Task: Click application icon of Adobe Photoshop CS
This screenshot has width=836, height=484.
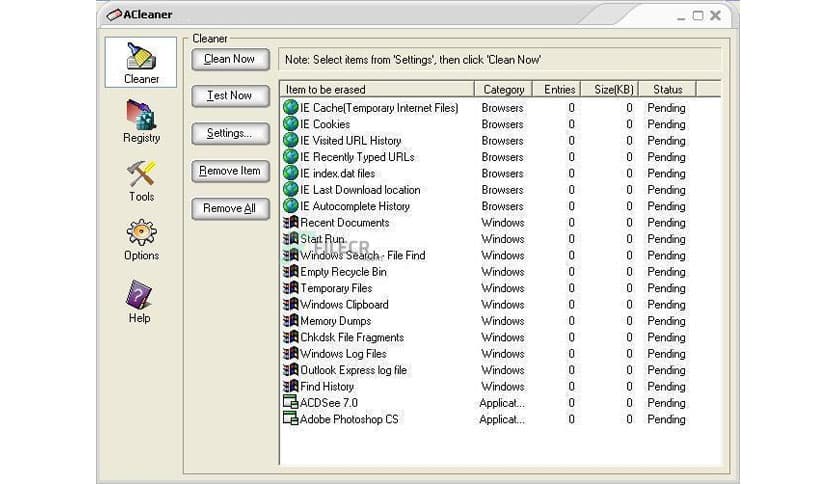Action: click(291, 418)
